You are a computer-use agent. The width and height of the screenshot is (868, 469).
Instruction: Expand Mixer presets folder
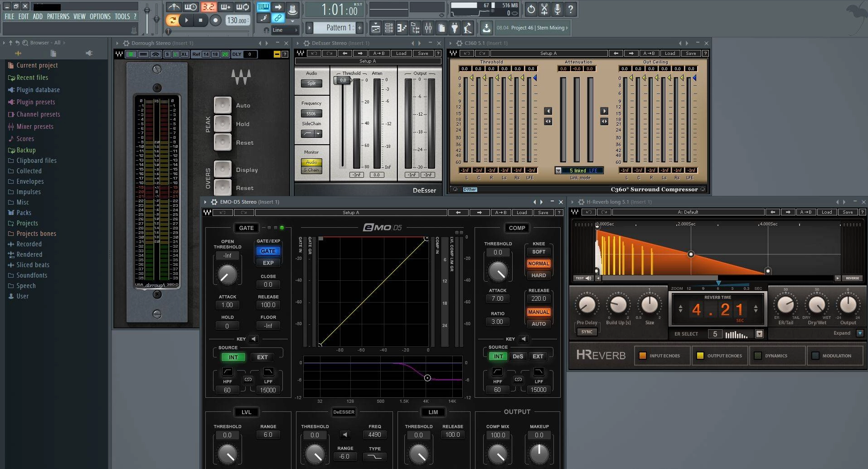[35, 127]
